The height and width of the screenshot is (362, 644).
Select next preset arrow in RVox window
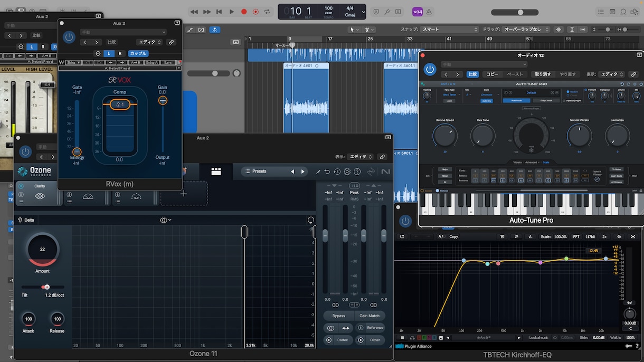[x=96, y=42]
